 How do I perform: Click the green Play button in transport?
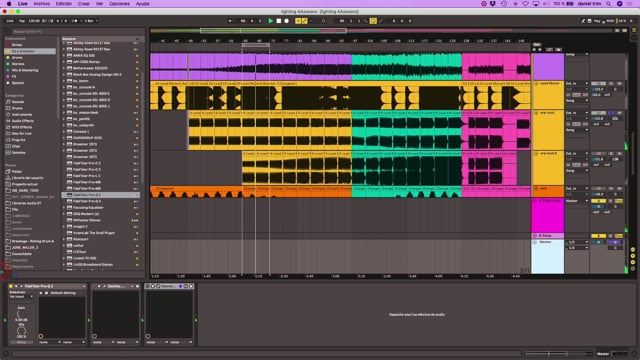pos(271,21)
